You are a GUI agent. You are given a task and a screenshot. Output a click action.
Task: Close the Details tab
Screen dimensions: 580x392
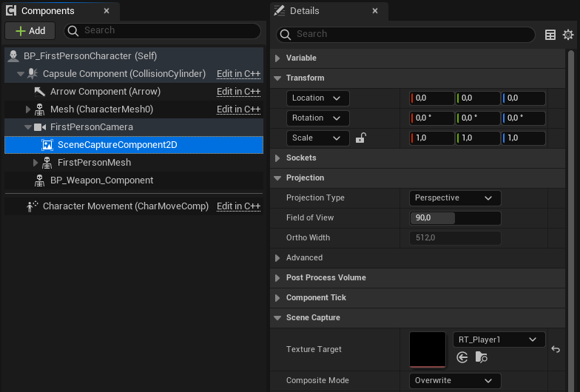(374, 11)
